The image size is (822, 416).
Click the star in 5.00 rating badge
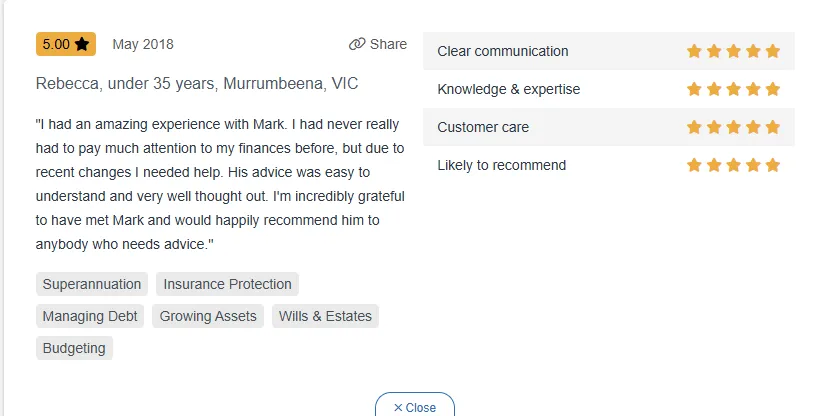[x=82, y=44]
